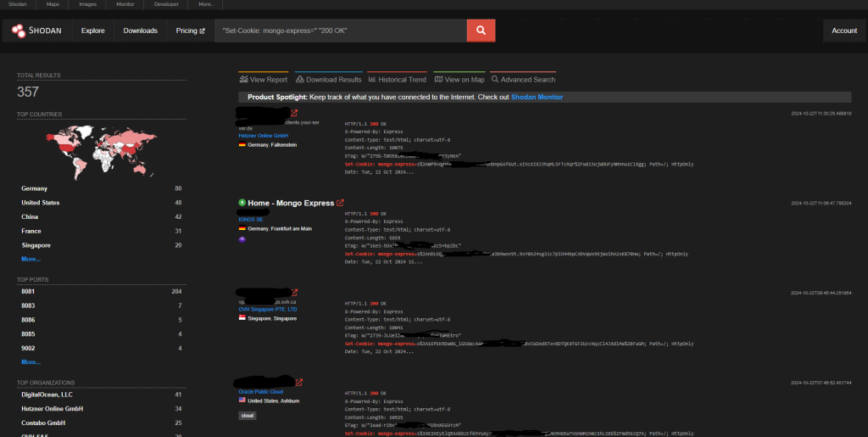Expand More... under Top Countries
Image resolution: width=868 pixels, height=437 pixels.
(x=31, y=259)
